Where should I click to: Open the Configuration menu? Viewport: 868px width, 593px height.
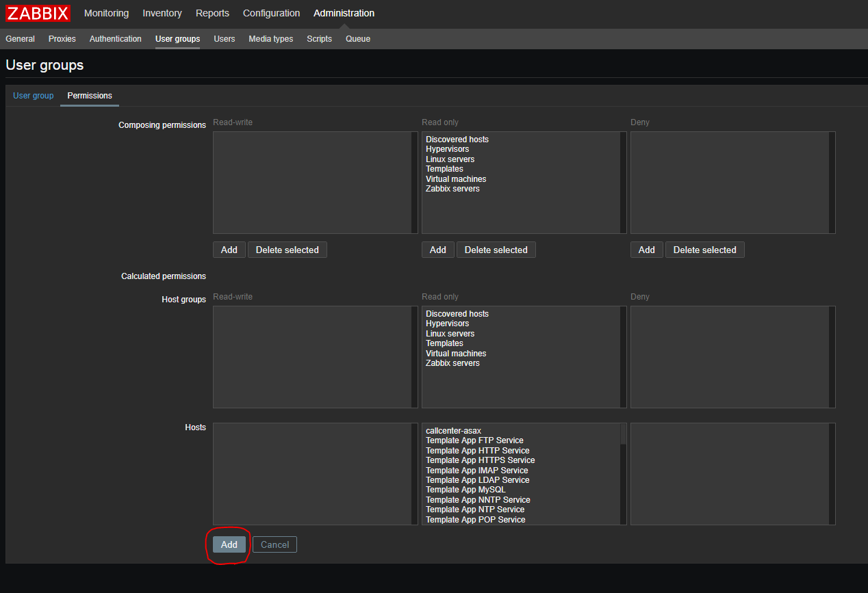click(271, 13)
